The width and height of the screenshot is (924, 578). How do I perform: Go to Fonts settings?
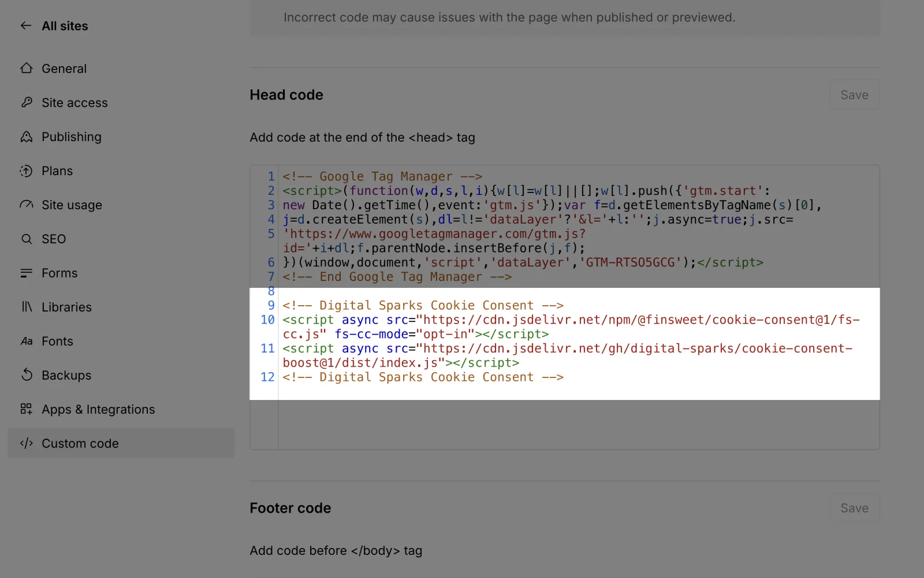(57, 341)
